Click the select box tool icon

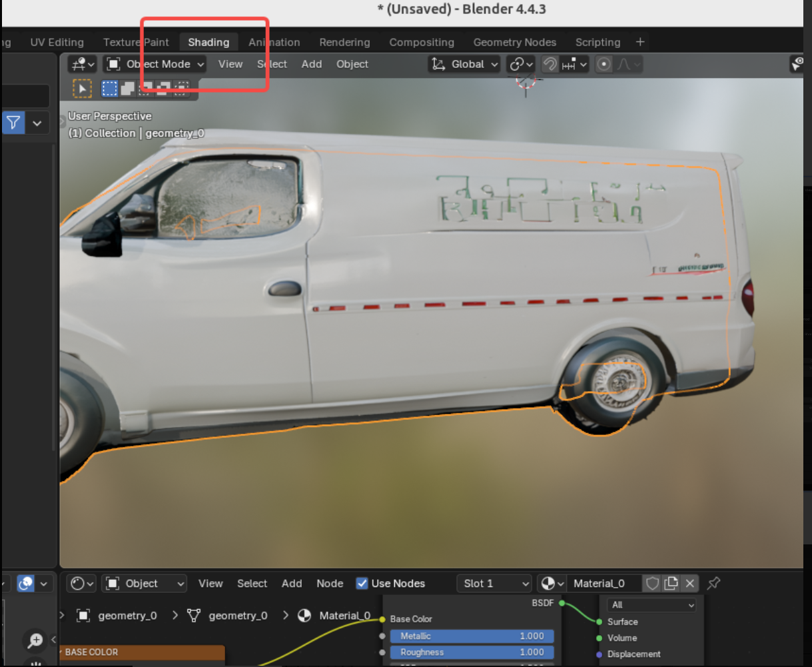tap(110, 89)
